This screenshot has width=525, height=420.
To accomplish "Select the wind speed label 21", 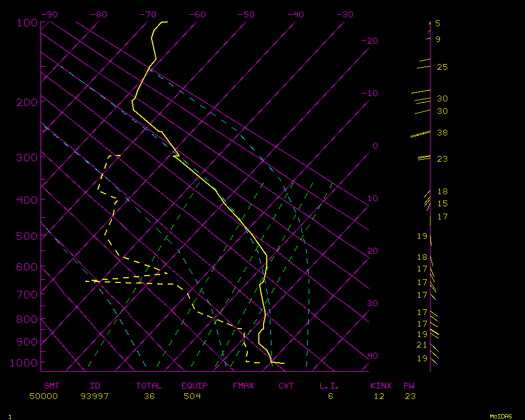I will pos(422,345).
